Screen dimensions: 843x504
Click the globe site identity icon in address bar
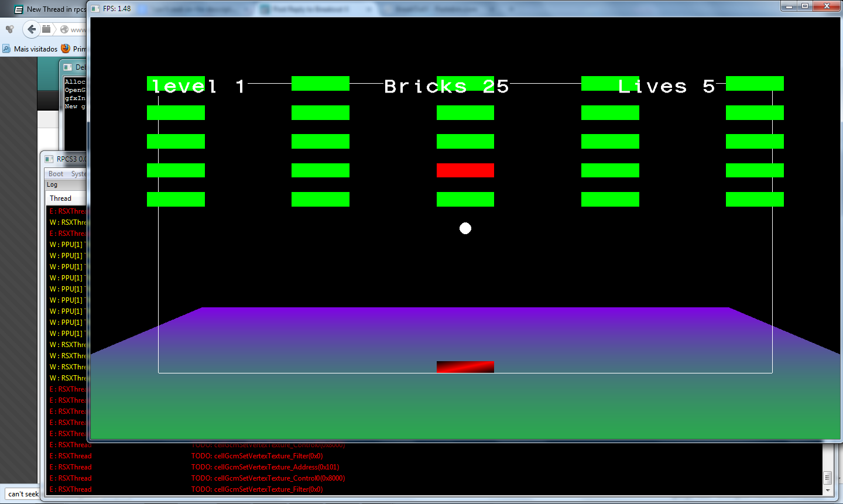click(x=64, y=29)
